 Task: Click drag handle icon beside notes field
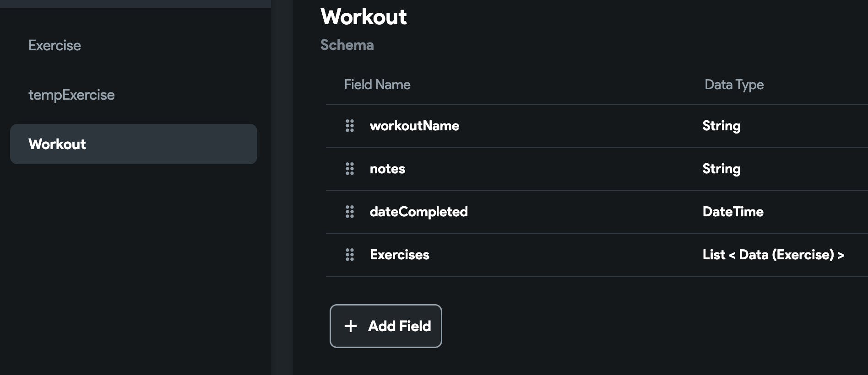pos(350,169)
